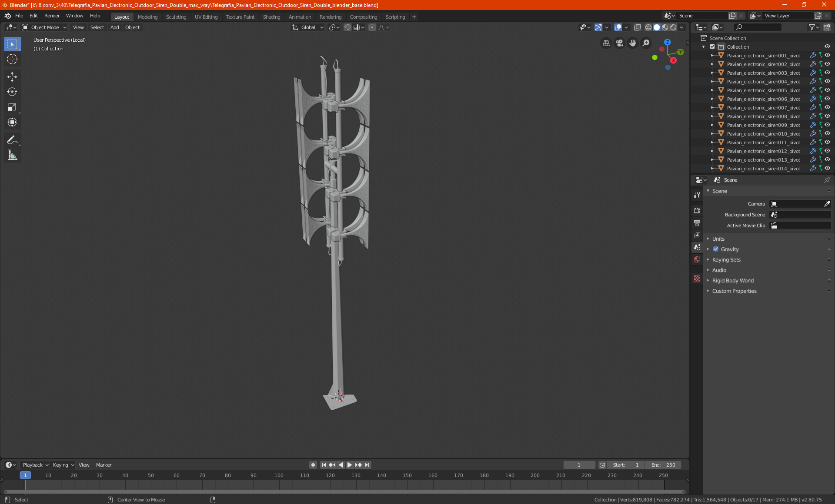The width and height of the screenshot is (835, 504).
Task: Switch to the Scripting workspace tab
Action: pyautogui.click(x=395, y=17)
